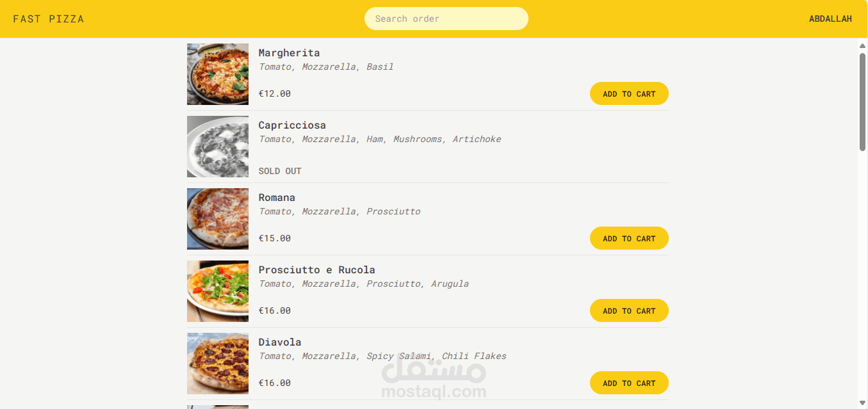
Task: Click the greyed Capricciosa pizza image
Action: 218,147
